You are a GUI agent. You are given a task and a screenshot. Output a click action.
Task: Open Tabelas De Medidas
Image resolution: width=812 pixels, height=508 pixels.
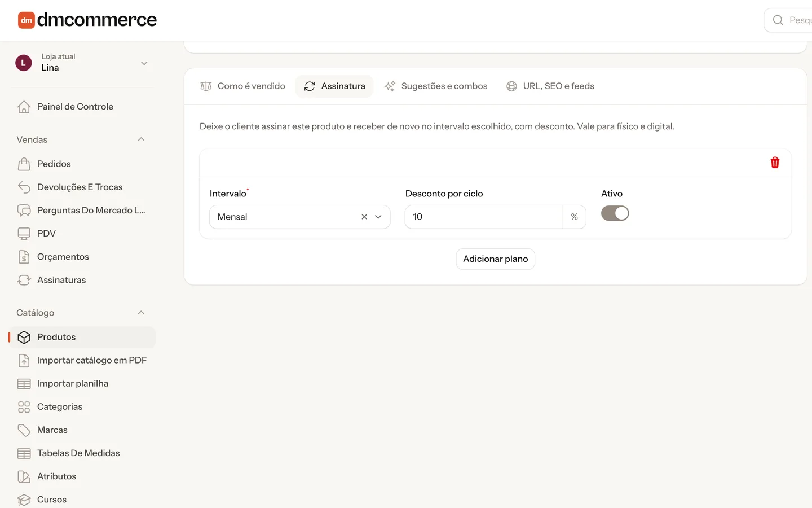82,453
